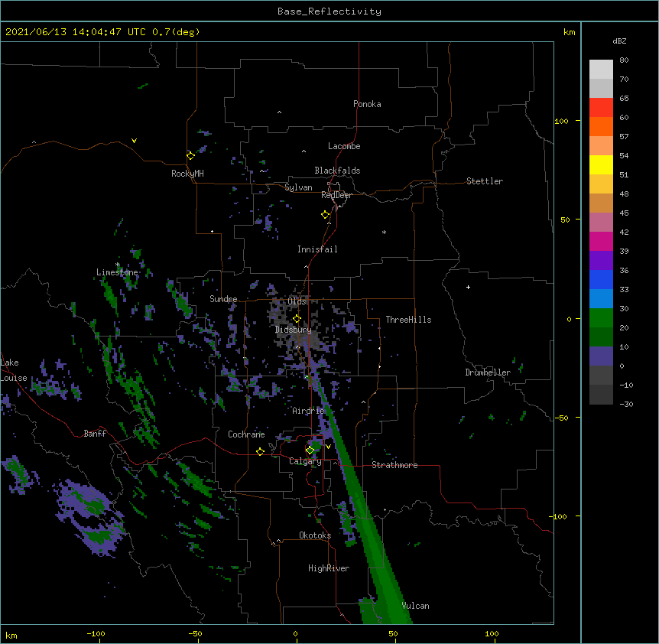The image size is (659, 644).
Task: Click the white 80-70 dBZ legend swatch
Action: tap(601, 70)
